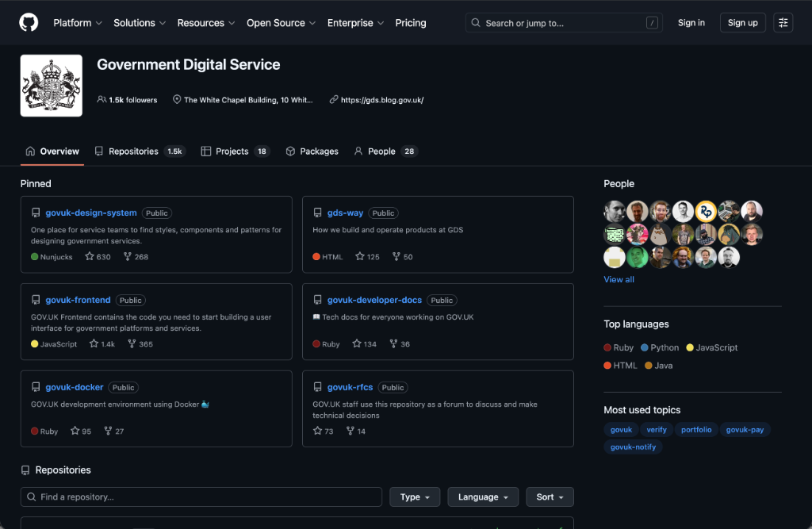Open the govuk-design-system repository

91,213
